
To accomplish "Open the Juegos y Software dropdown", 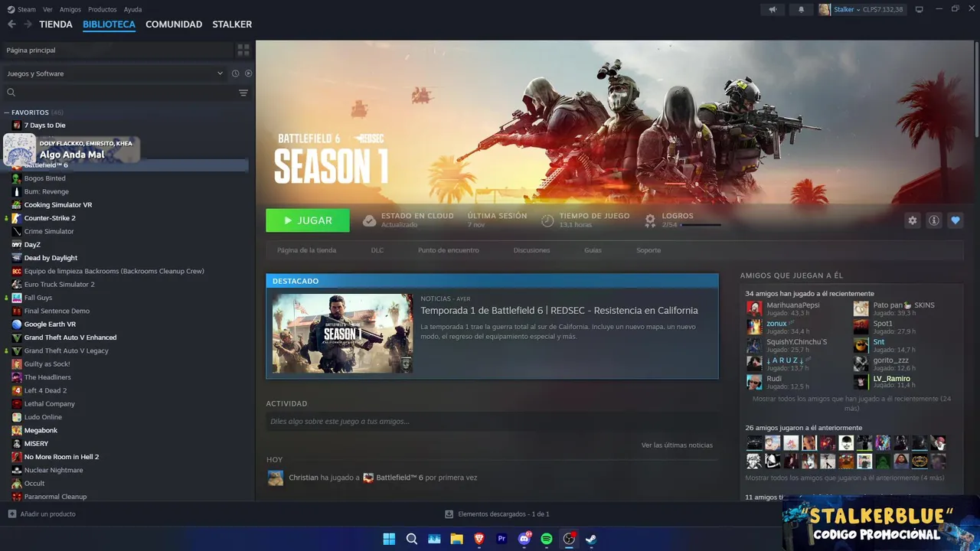I will (x=115, y=73).
